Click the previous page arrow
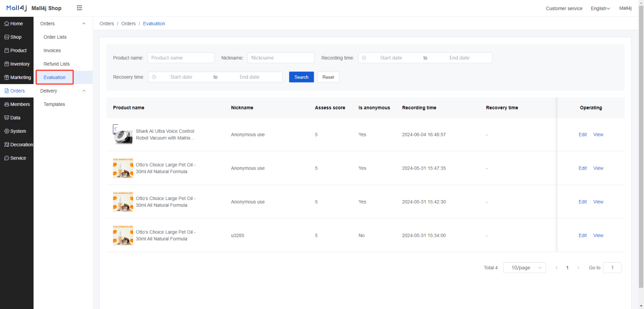The width and height of the screenshot is (644, 309). point(557,268)
